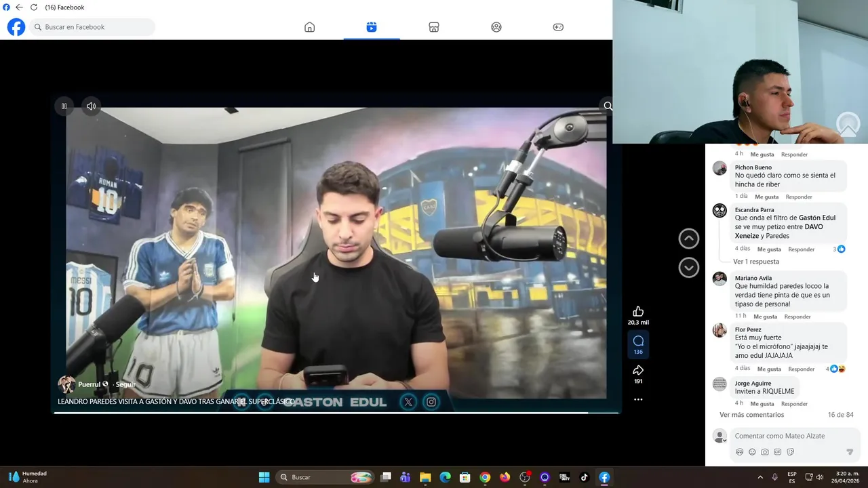Open Pichon Bueno's profile name
The width and height of the screenshot is (868, 488).
753,167
